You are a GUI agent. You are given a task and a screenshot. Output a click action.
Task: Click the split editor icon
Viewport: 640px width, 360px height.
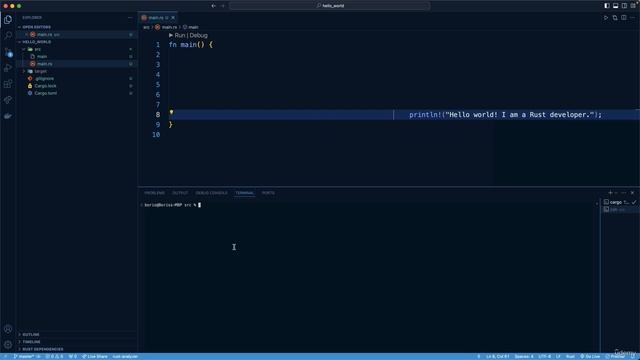(624, 18)
